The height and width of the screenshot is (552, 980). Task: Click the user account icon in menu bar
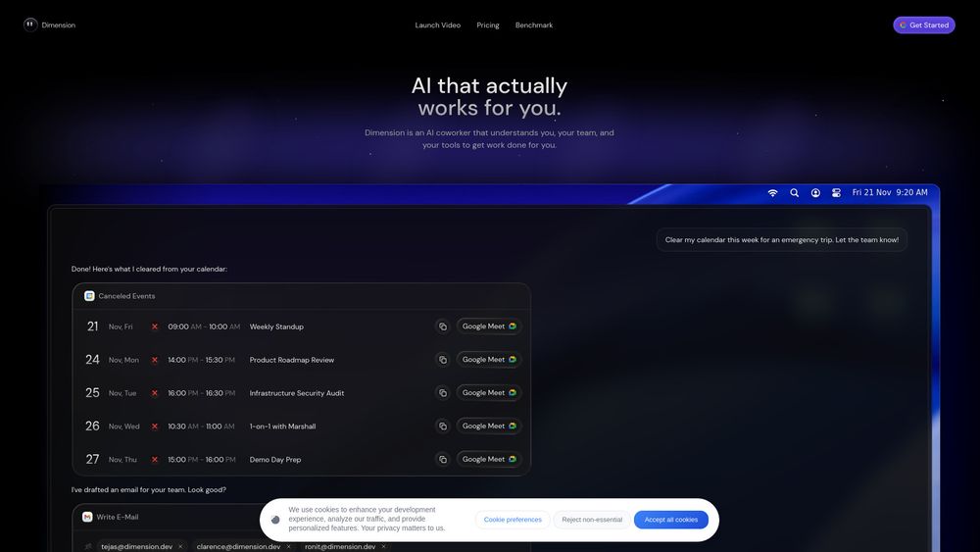(815, 192)
